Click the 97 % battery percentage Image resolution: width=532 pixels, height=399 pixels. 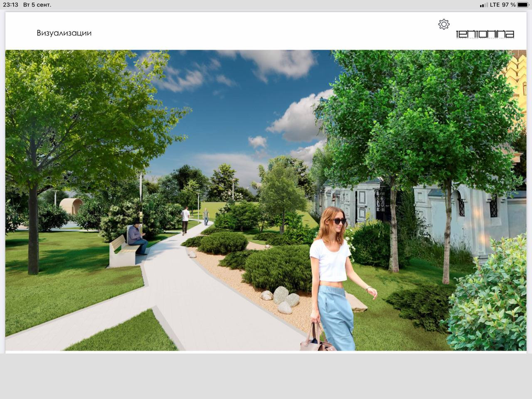509,5
